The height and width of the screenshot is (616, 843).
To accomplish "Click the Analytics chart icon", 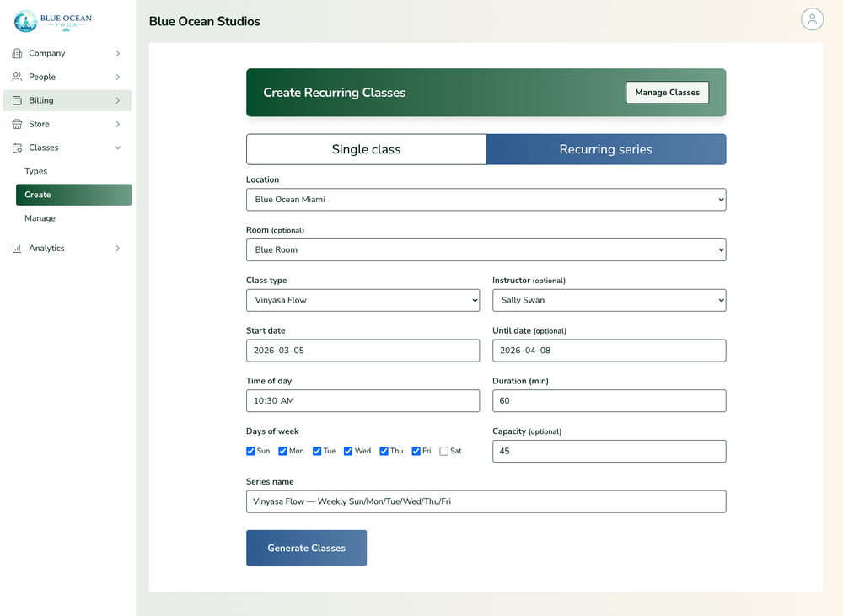I will (17, 249).
